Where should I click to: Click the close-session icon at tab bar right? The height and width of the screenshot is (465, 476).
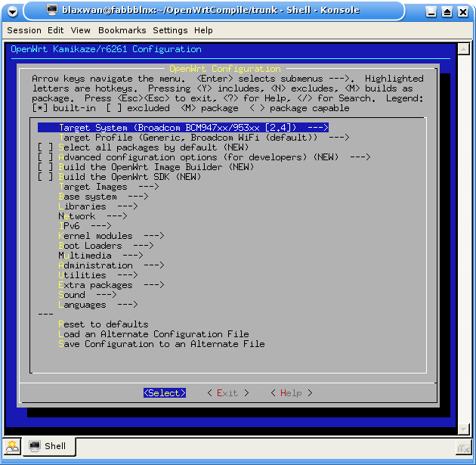[x=465, y=446]
